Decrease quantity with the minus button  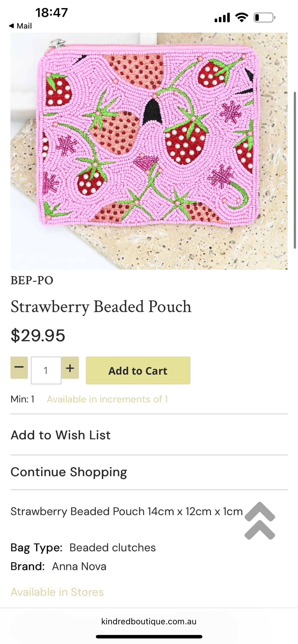[19, 367]
